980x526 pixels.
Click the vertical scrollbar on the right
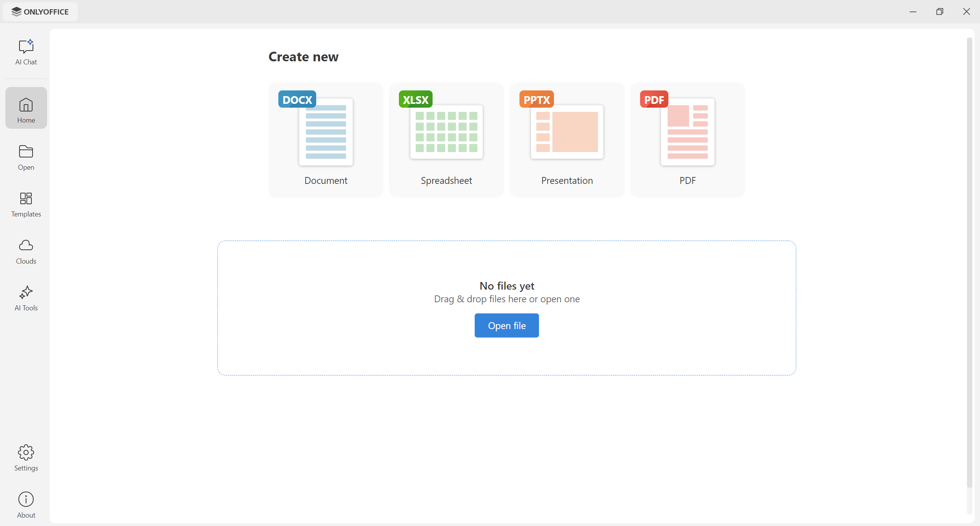(x=969, y=262)
